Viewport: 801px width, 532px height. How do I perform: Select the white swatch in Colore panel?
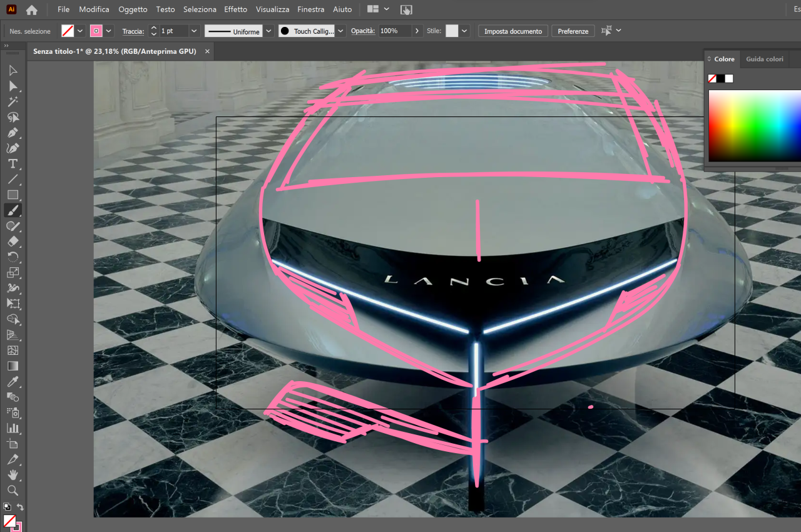[x=729, y=78]
